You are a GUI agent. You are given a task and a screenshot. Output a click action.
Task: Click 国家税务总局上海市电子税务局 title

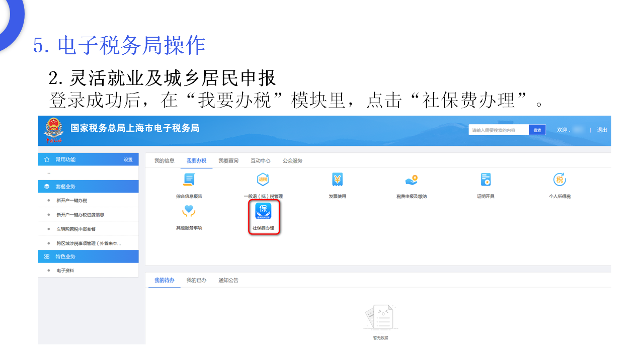click(135, 128)
